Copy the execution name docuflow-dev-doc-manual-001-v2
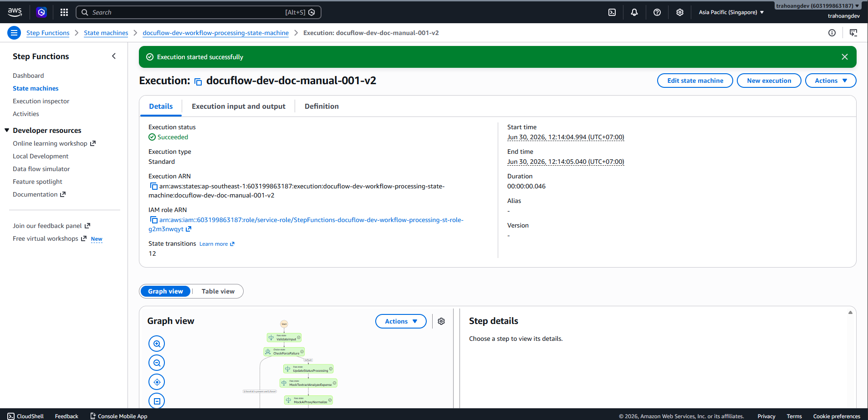868x420 pixels. (198, 81)
